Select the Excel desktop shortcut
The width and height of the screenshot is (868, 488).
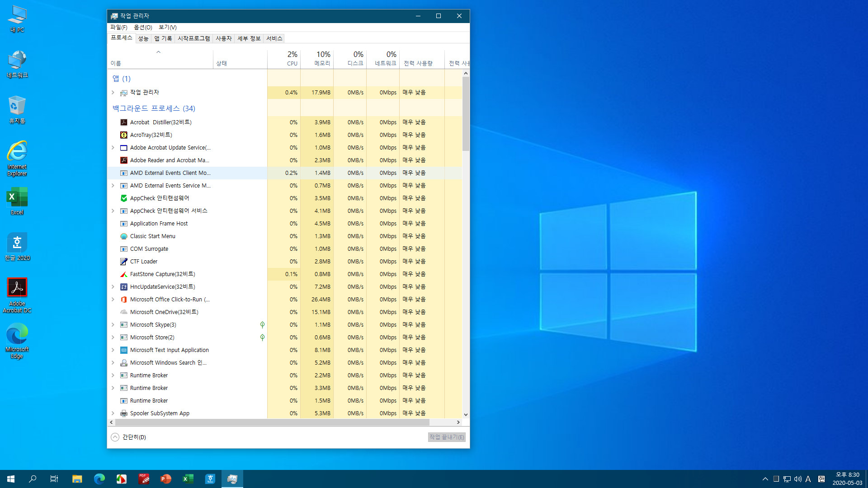[17, 202]
